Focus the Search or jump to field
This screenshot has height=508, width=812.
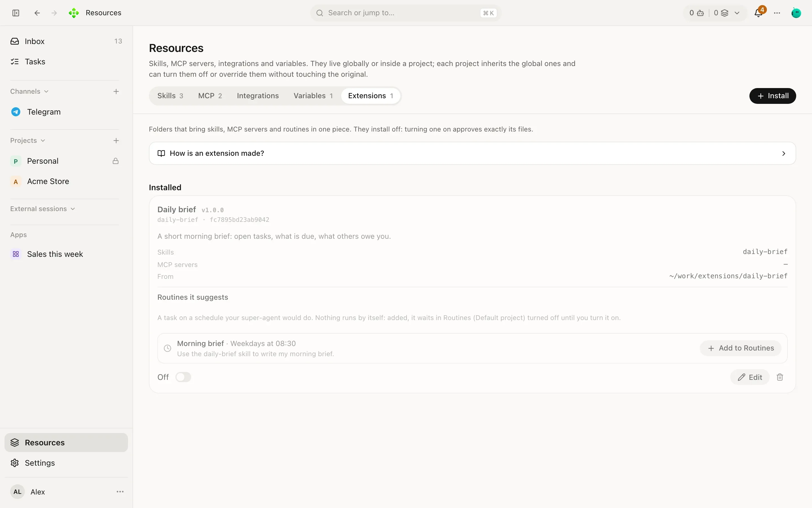pyautogui.click(x=406, y=13)
